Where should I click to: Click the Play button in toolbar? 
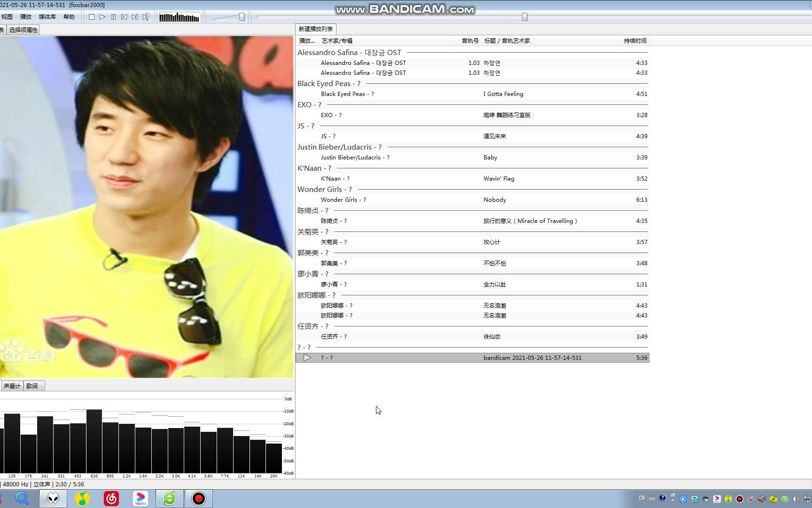pos(102,17)
